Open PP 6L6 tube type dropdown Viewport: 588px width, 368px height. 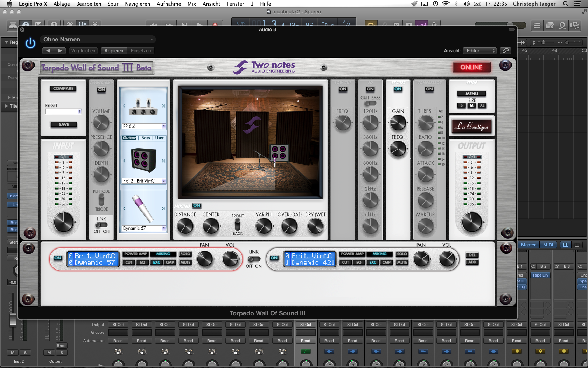coord(144,126)
